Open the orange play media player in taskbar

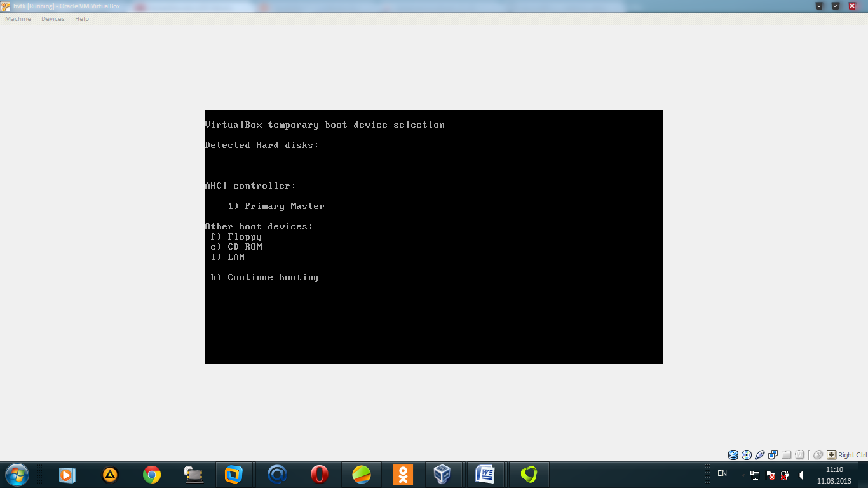click(67, 475)
